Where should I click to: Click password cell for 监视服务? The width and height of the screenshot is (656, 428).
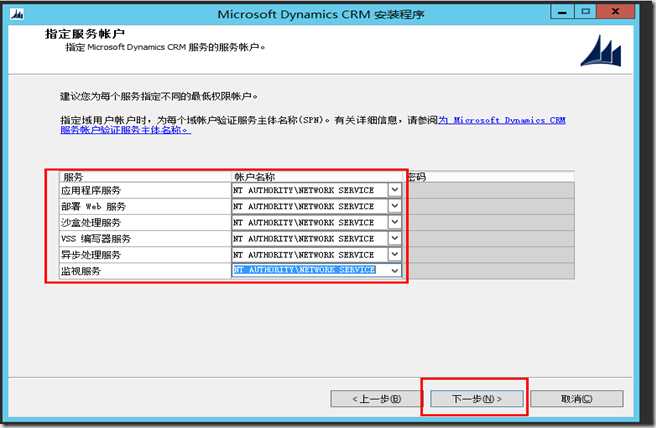point(490,271)
